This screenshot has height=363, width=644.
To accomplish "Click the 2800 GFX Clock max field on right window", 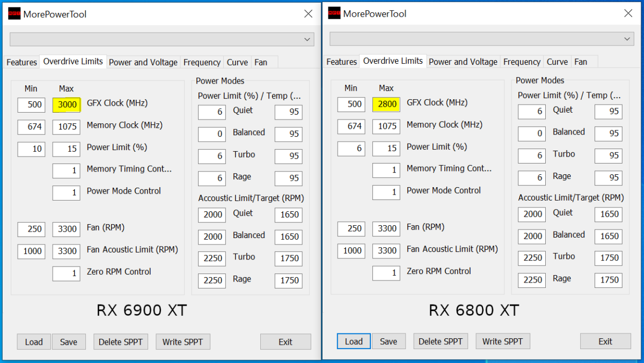I will coord(386,104).
